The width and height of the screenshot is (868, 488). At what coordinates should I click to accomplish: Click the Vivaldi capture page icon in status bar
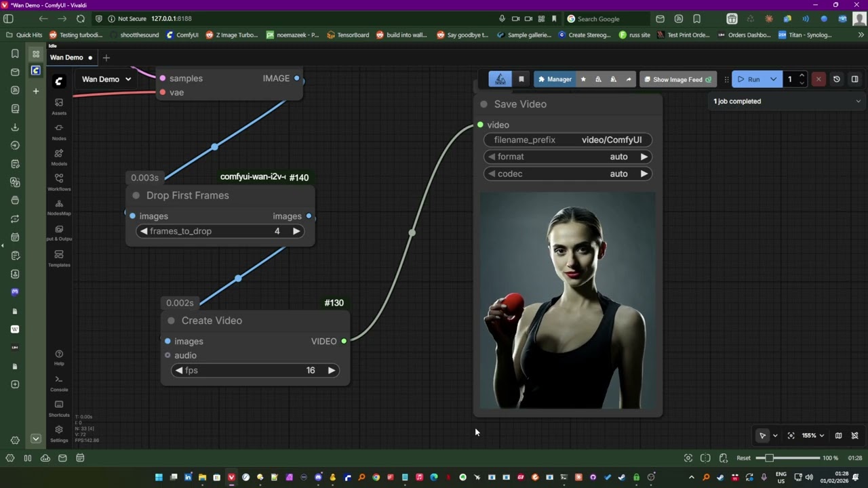click(x=688, y=458)
